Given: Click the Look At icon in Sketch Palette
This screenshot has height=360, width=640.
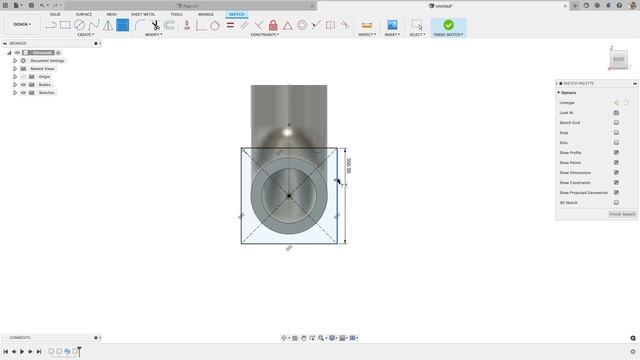Looking at the screenshot, I should click(x=616, y=113).
